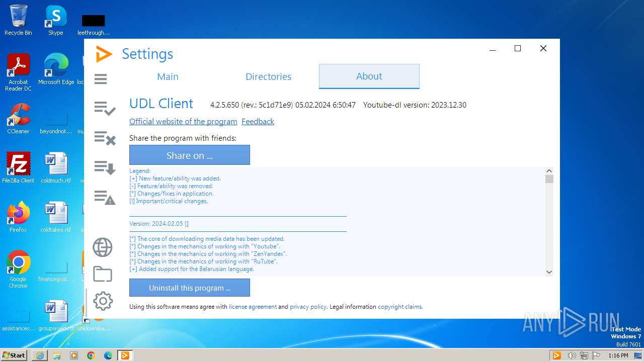644x362 pixels.
Task: Open groupsroad.rtf desktop file
Action: tap(56, 316)
